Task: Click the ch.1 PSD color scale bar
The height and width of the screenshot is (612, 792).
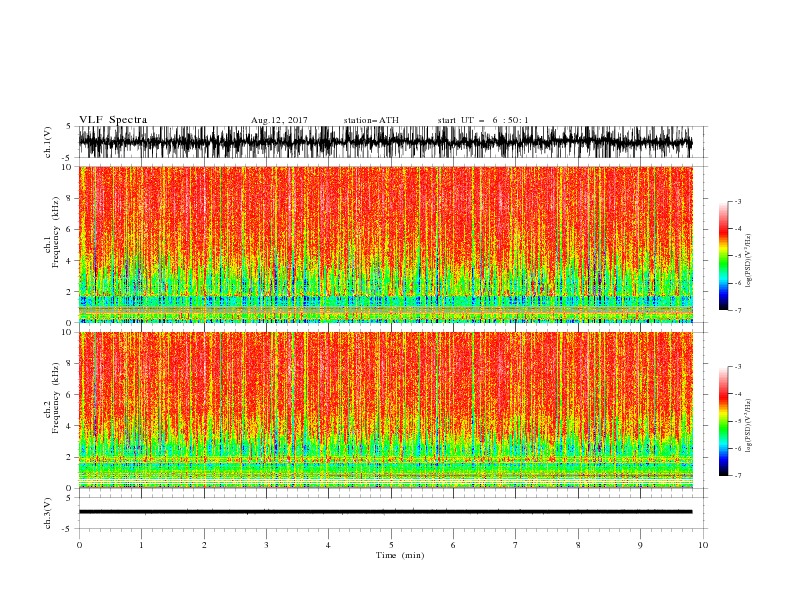Action: 723,255
